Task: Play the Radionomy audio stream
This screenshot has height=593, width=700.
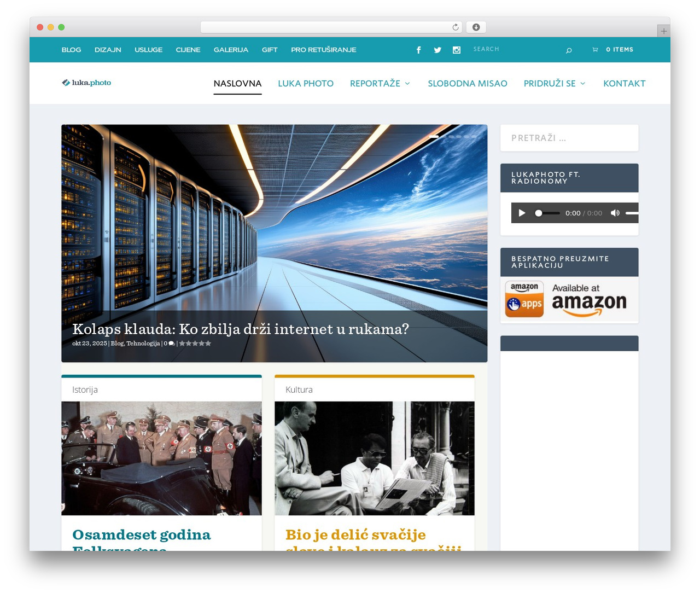Action: (522, 213)
